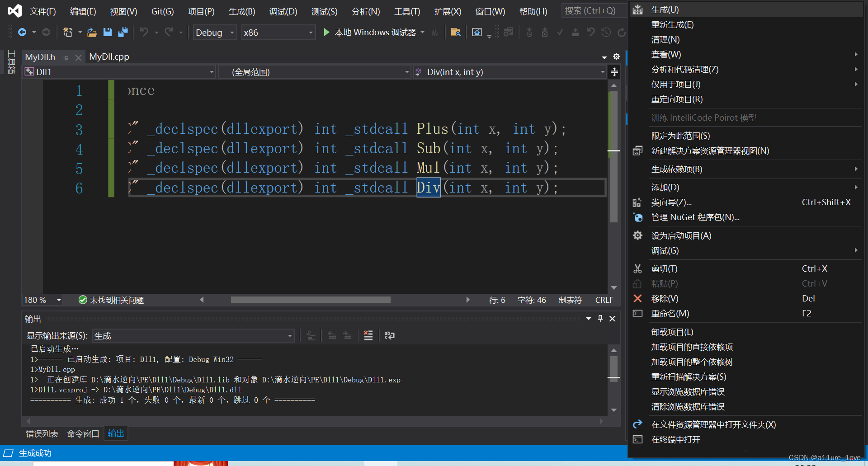
Task: Click the code editor vertical scrollbar thumb
Action: tap(613, 157)
